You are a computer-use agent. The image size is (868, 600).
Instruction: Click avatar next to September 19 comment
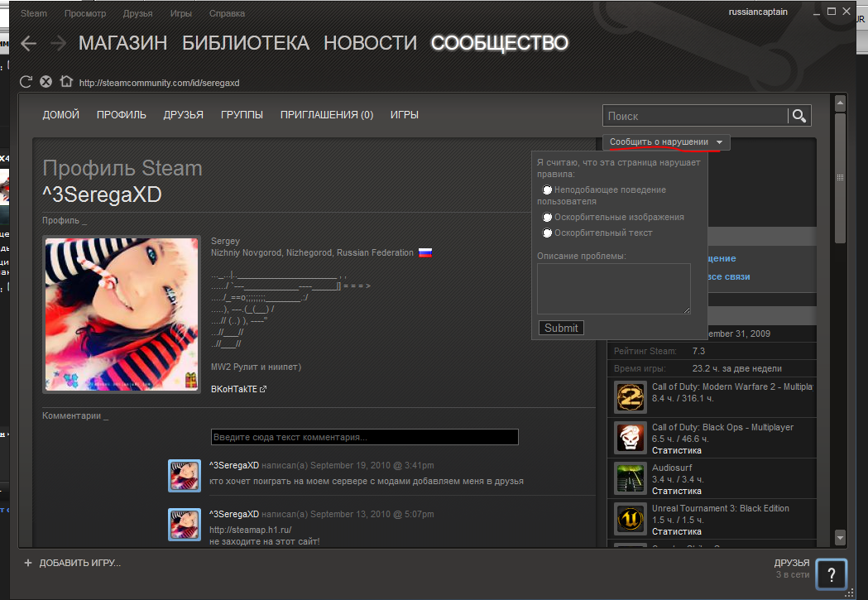185,476
